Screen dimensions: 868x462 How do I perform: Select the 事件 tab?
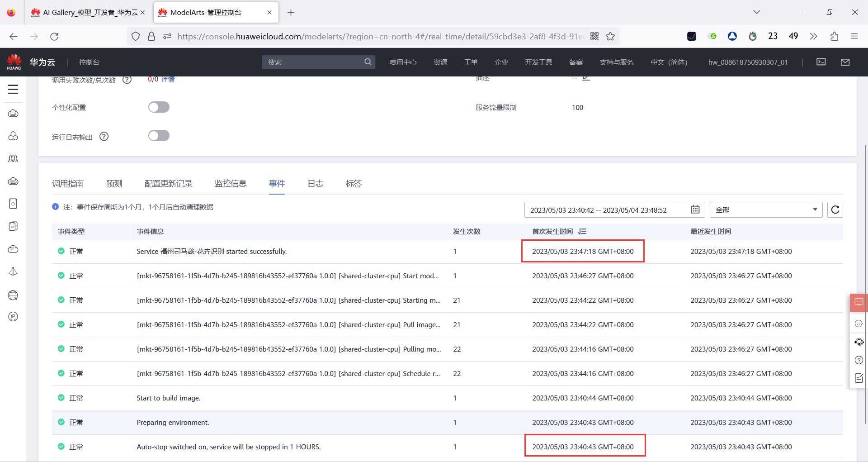(x=277, y=183)
